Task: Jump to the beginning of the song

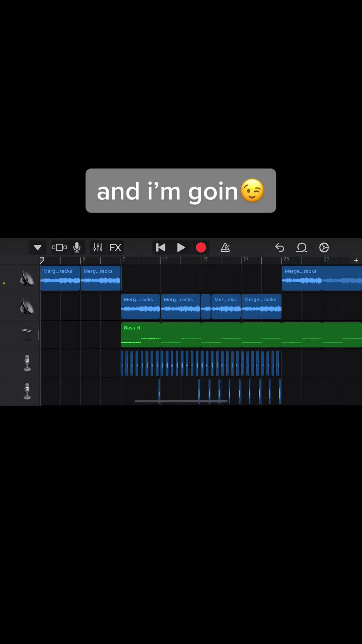Action: coord(161,248)
